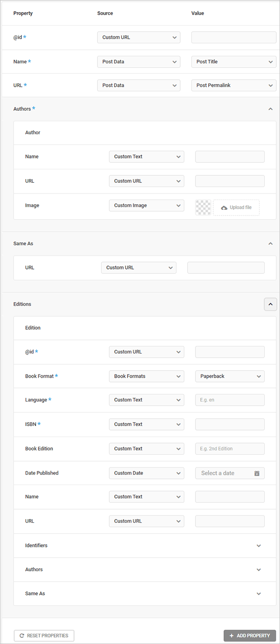Image resolution: width=280 pixels, height=644 pixels.
Task: Open the Custom Date source dropdown
Action: point(147,473)
